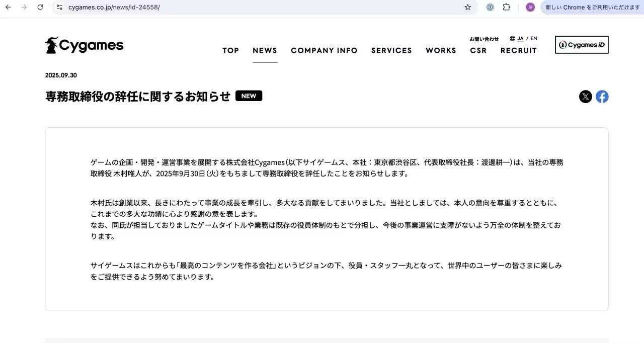Image resolution: width=644 pixels, height=343 pixels.
Task: Open the SERVICES menu item
Action: click(391, 50)
